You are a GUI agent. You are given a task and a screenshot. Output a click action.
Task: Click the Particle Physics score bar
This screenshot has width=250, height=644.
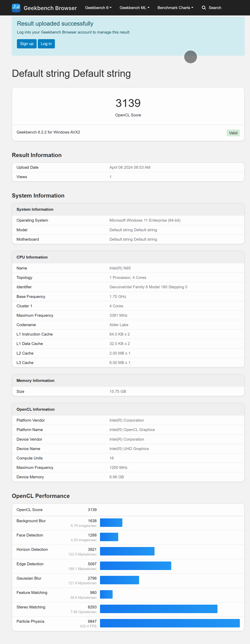click(170, 623)
